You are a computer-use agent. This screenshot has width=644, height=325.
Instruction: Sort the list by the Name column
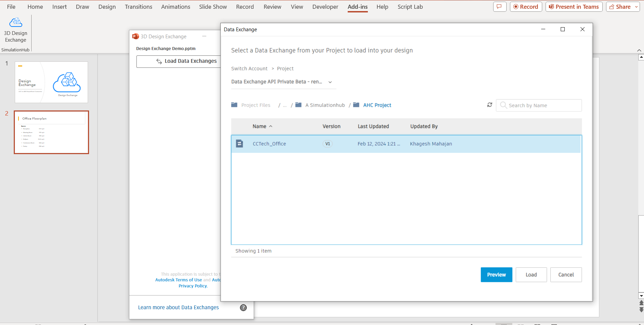coord(262,126)
